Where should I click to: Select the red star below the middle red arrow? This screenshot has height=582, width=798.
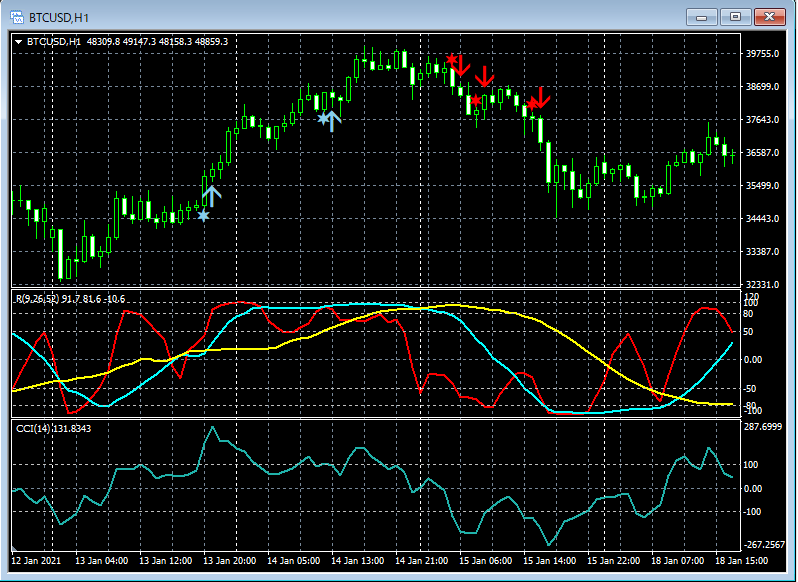(x=477, y=100)
